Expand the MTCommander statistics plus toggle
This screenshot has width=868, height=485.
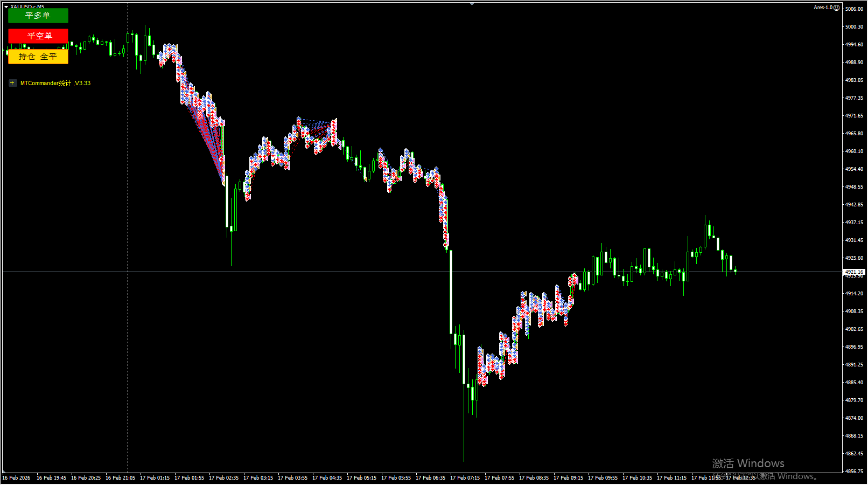12,83
